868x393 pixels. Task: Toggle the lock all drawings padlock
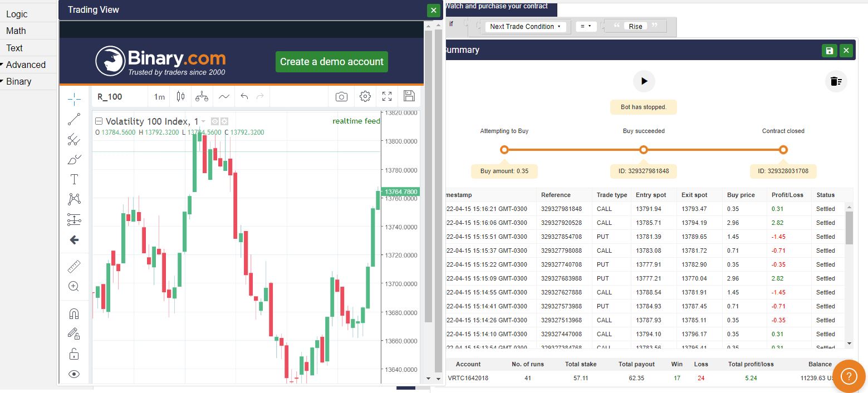tap(74, 353)
